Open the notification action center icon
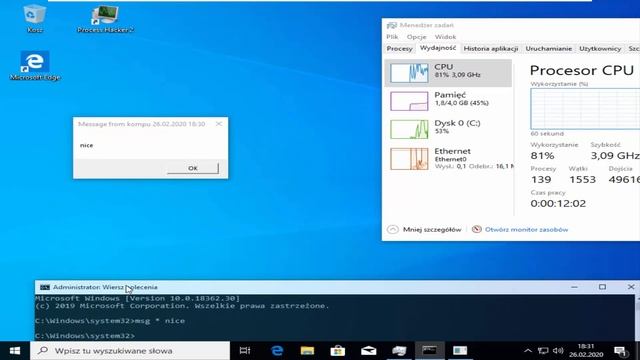The image size is (640, 360). click(621, 351)
